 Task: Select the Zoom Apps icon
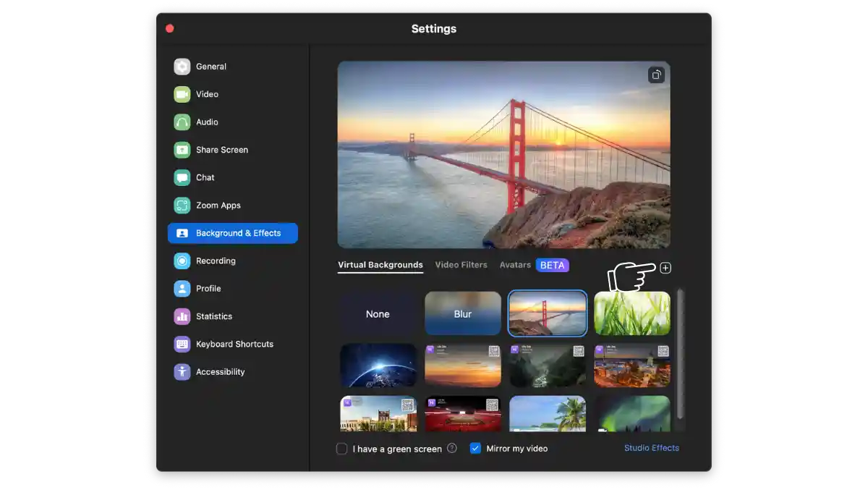click(182, 205)
